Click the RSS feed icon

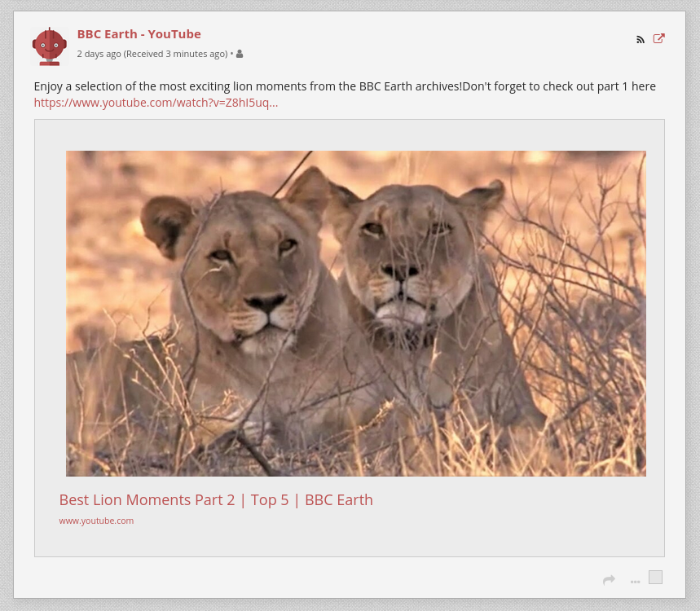(x=641, y=40)
